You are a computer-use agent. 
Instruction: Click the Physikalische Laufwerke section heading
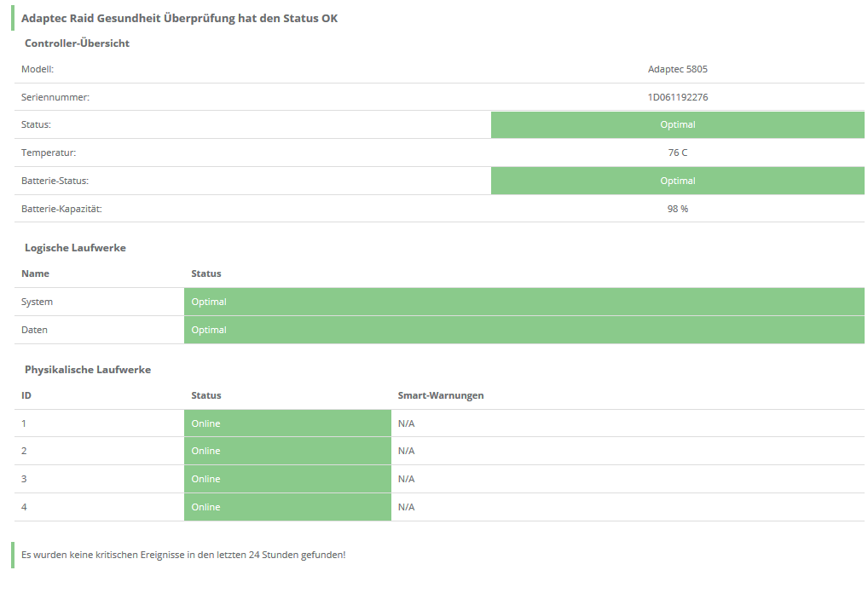[x=88, y=370]
